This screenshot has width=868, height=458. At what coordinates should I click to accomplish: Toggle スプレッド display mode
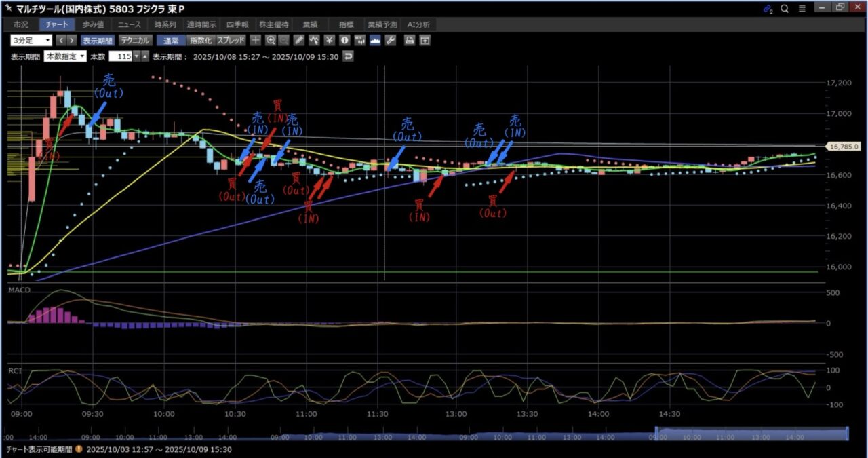(231, 40)
